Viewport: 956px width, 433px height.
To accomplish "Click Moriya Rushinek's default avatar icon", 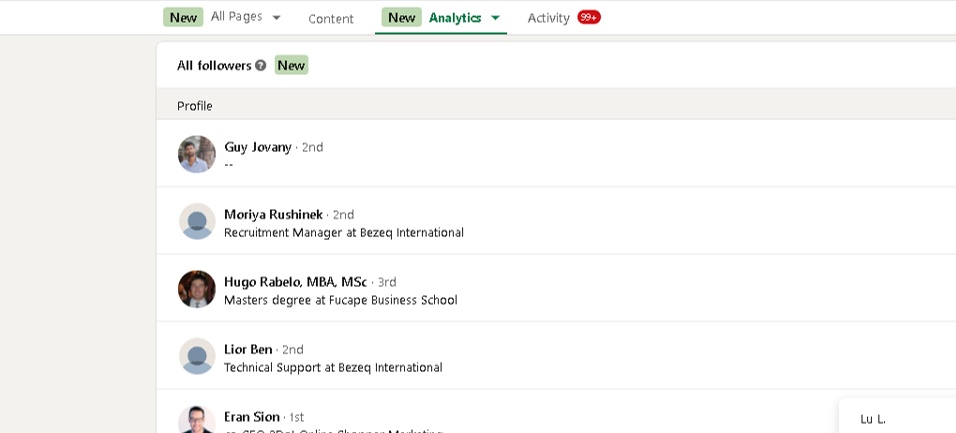I will 197,221.
